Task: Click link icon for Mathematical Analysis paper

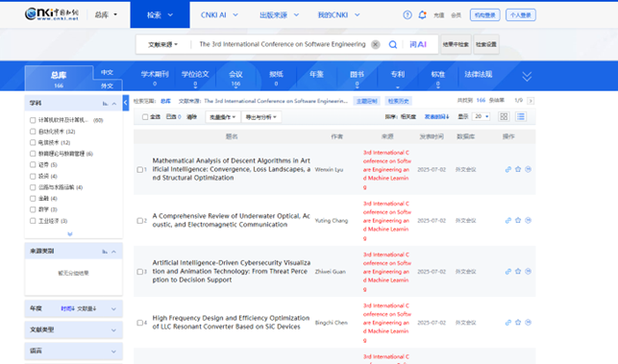Action: [x=508, y=169]
